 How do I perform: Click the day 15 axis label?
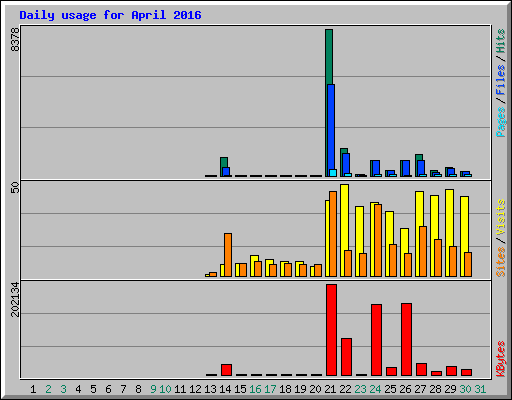240,389
